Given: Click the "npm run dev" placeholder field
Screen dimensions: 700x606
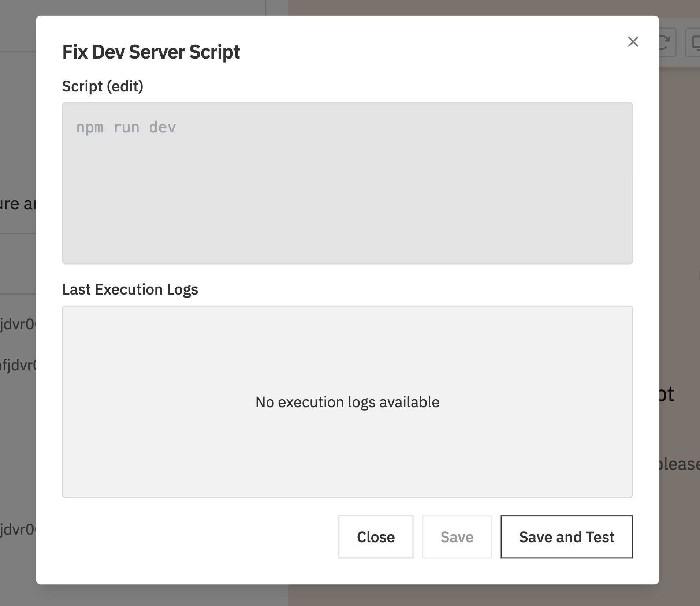Looking at the screenshot, I should point(126,127).
